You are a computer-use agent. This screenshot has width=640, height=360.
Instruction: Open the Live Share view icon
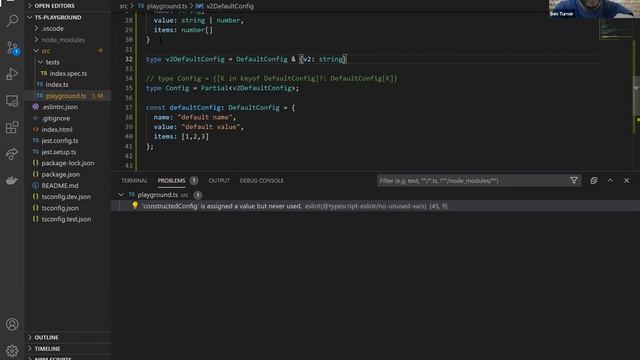pos(12,153)
